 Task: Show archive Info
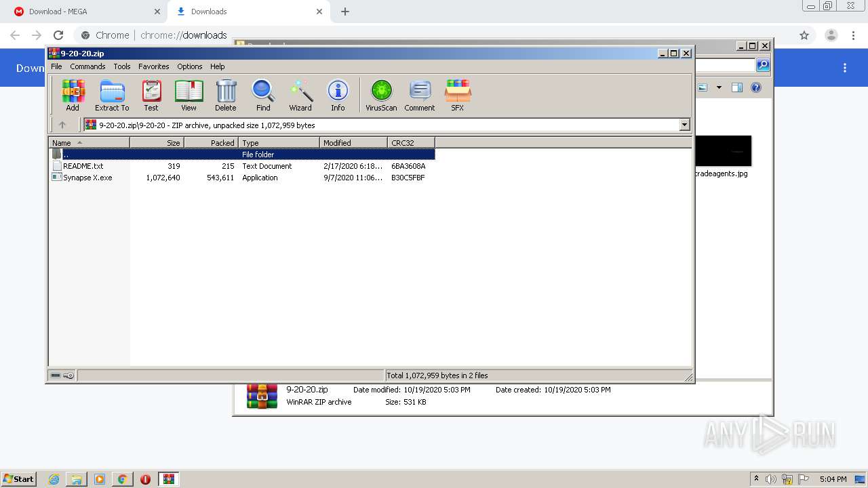(338, 95)
